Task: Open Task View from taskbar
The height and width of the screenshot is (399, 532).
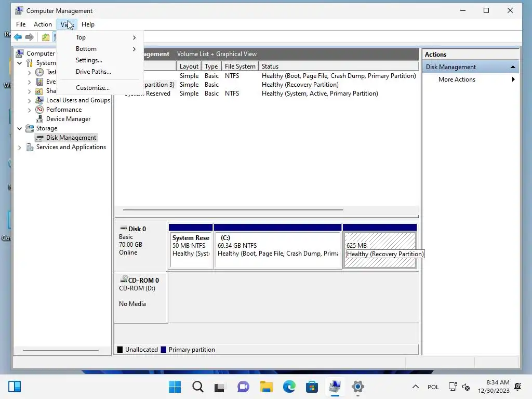Action: tap(220, 387)
